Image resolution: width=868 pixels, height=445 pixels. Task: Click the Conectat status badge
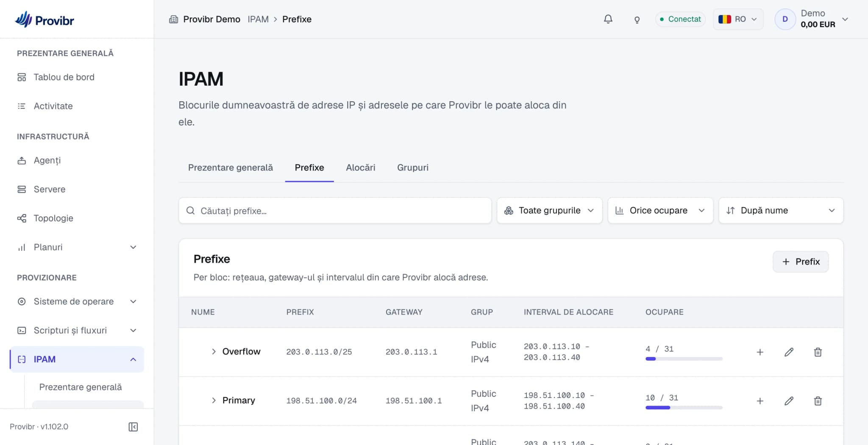680,19
